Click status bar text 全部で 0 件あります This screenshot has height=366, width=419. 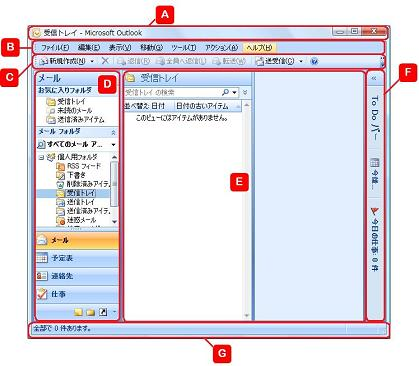click(x=61, y=328)
